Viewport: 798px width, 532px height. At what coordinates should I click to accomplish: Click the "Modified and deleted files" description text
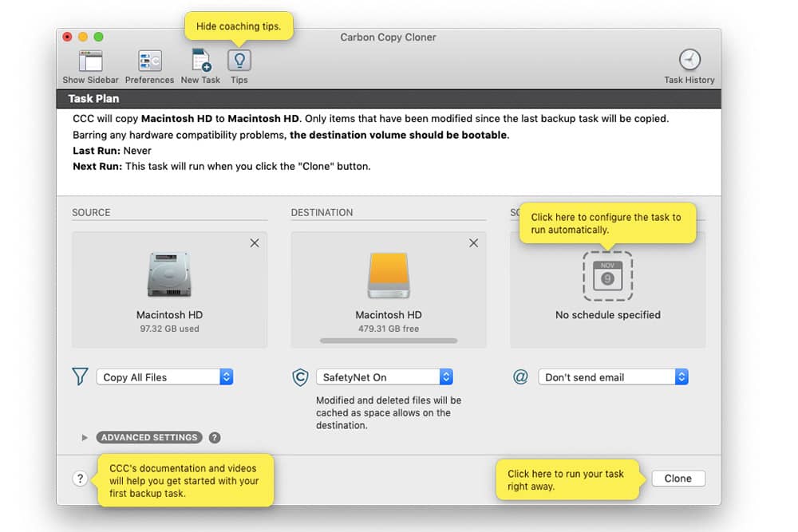point(389,412)
